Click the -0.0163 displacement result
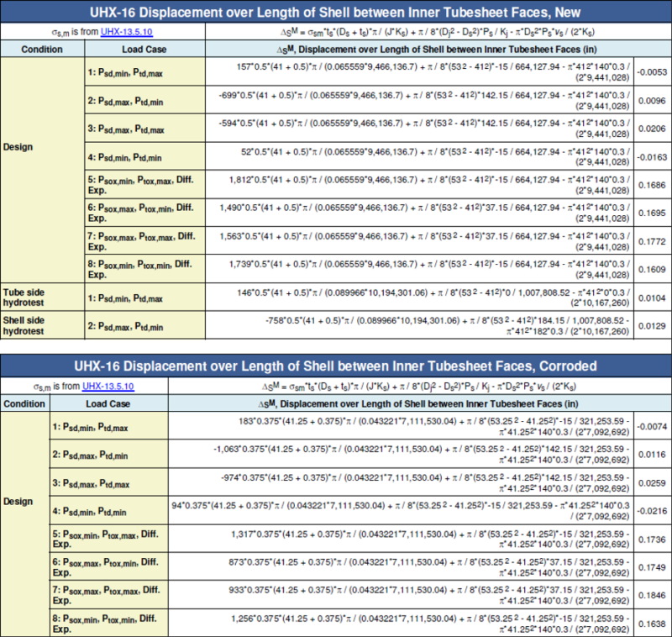The image size is (672, 637). (653, 157)
